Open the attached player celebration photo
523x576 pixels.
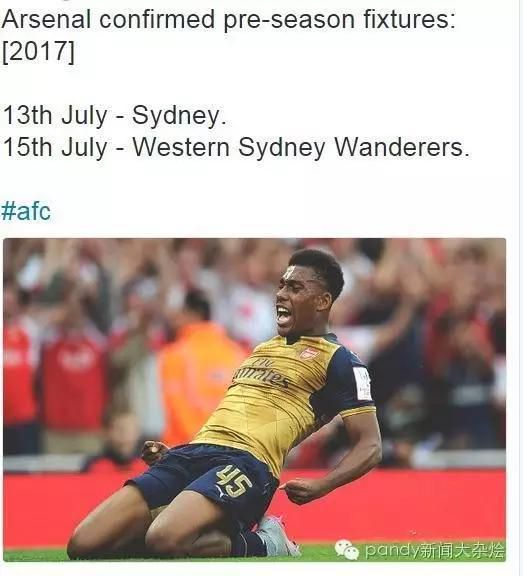coord(254,400)
